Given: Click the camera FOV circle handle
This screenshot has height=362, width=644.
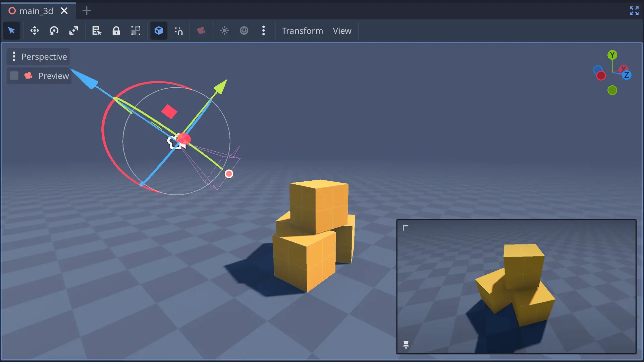Looking at the screenshot, I should tap(229, 174).
